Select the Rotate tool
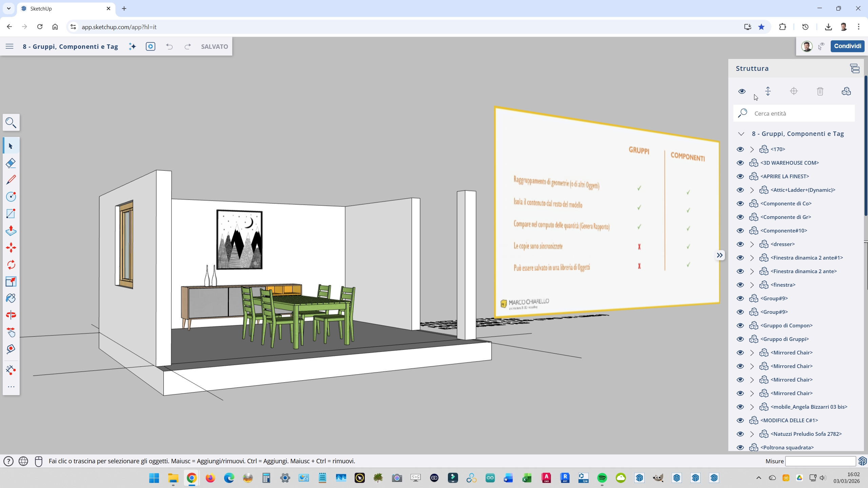Screen dimensions: 868x488 coord(11,265)
